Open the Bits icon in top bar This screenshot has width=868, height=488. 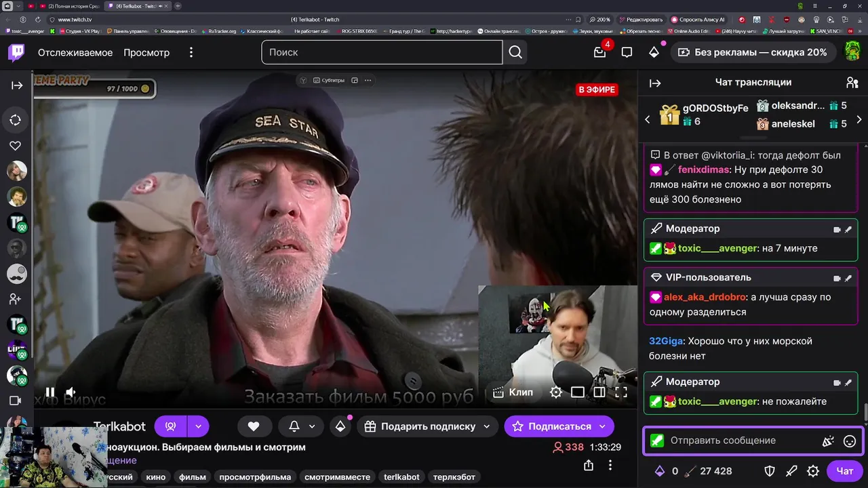(x=654, y=52)
